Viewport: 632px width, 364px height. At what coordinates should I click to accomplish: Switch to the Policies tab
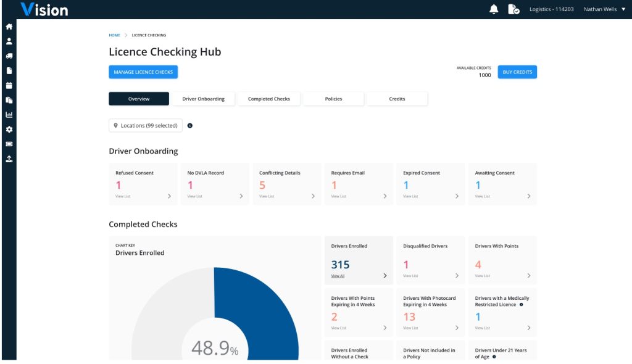333,99
